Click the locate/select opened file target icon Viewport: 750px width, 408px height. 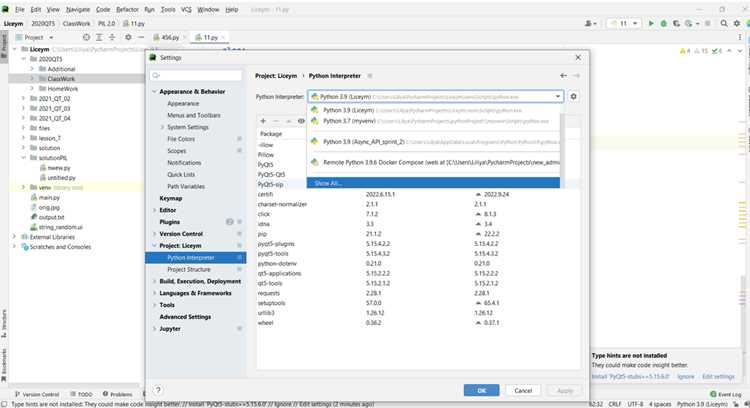point(86,37)
